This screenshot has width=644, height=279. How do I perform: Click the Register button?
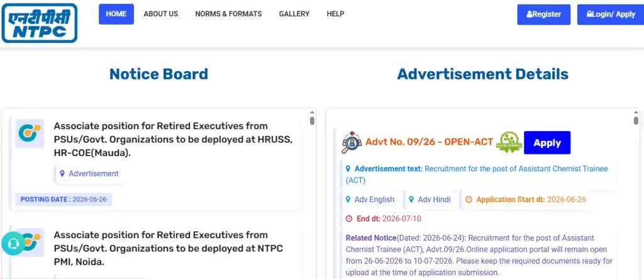pyautogui.click(x=544, y=14)
